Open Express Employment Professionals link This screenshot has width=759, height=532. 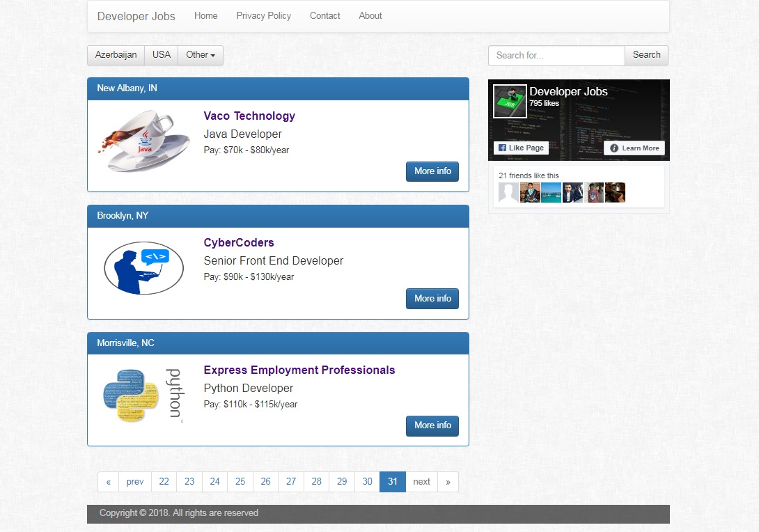(299, 370)
